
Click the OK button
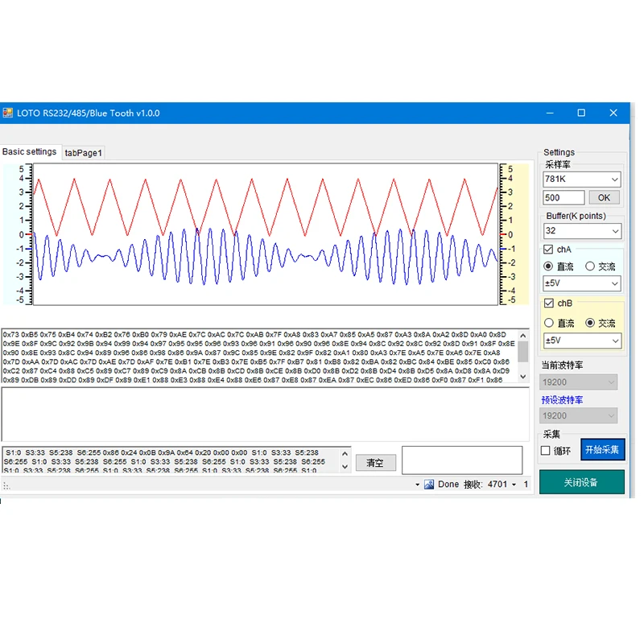[x=604, y=197]
